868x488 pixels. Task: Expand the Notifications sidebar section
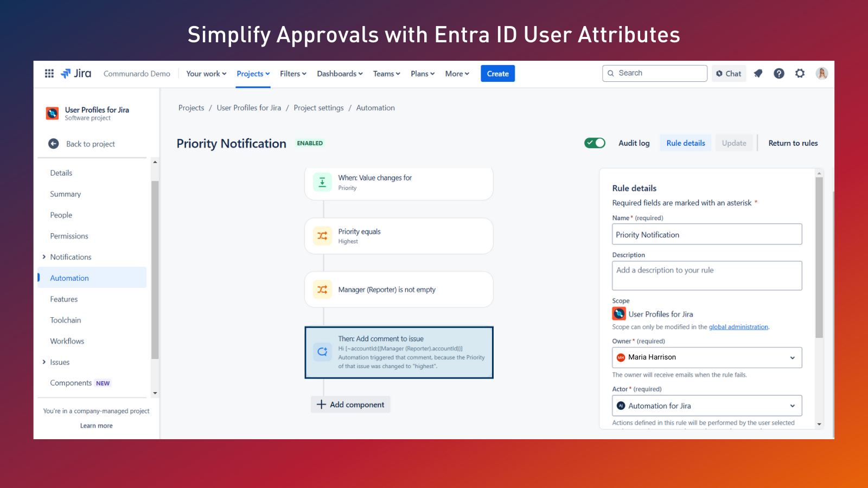[x=44, y=257]
